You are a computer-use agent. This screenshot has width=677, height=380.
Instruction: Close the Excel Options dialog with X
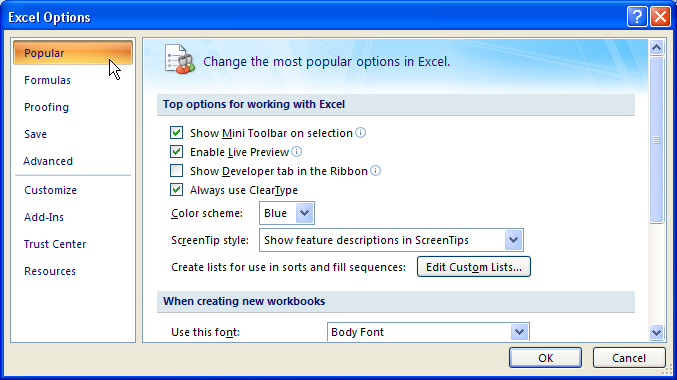[660, 17]
